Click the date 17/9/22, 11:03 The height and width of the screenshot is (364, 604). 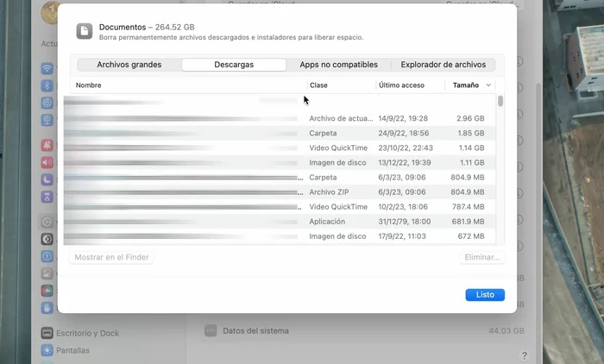pos(402,236)
